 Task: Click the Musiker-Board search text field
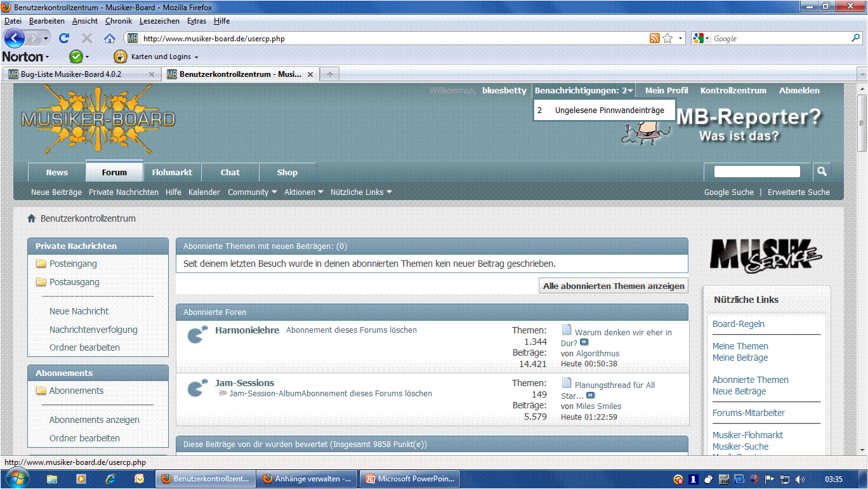[x=757, y=171]
